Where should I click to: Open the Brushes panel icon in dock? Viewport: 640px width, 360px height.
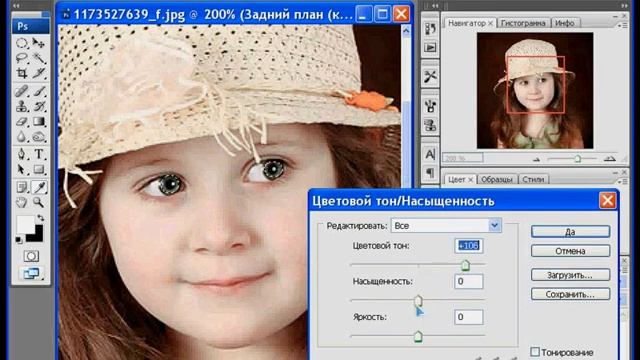[x=430, y=106]
